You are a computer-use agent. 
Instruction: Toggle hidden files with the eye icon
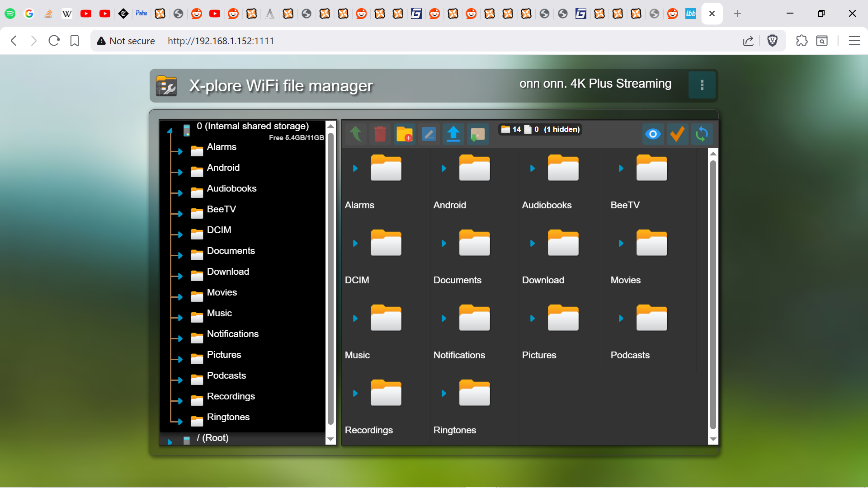coord(653,134)
